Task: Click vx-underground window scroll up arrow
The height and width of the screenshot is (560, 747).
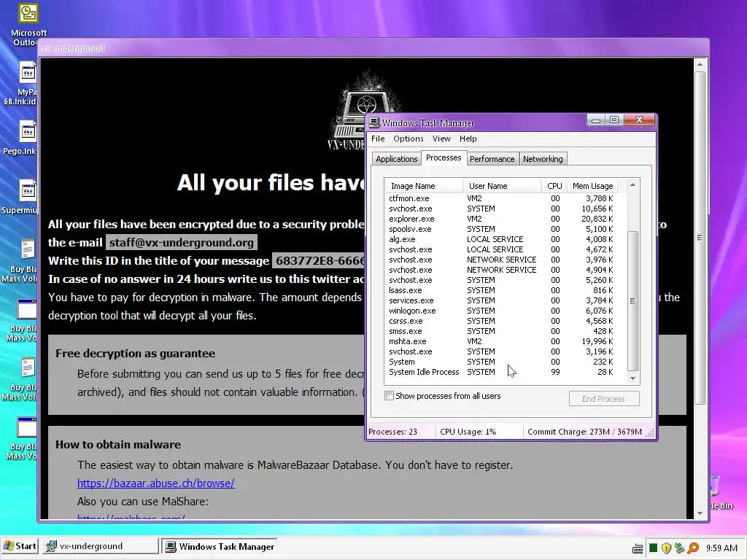Action: coord(700,64)
